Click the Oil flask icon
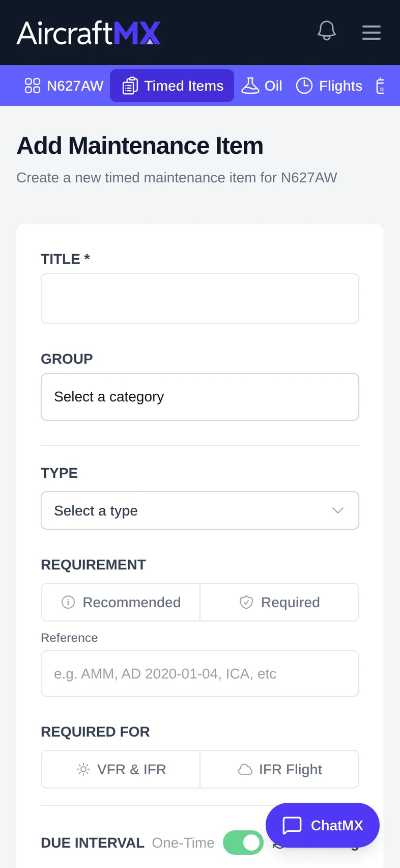Screen dimensions: 400x868 point(250,86)
